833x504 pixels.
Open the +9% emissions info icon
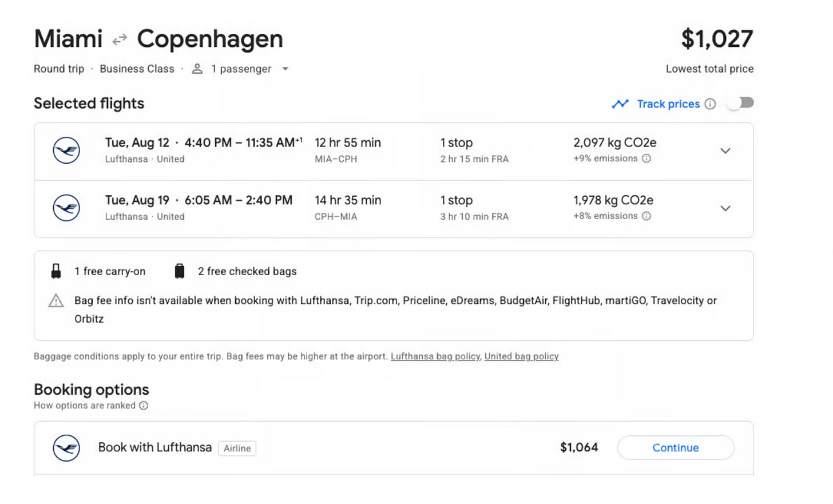coord(646,158)
